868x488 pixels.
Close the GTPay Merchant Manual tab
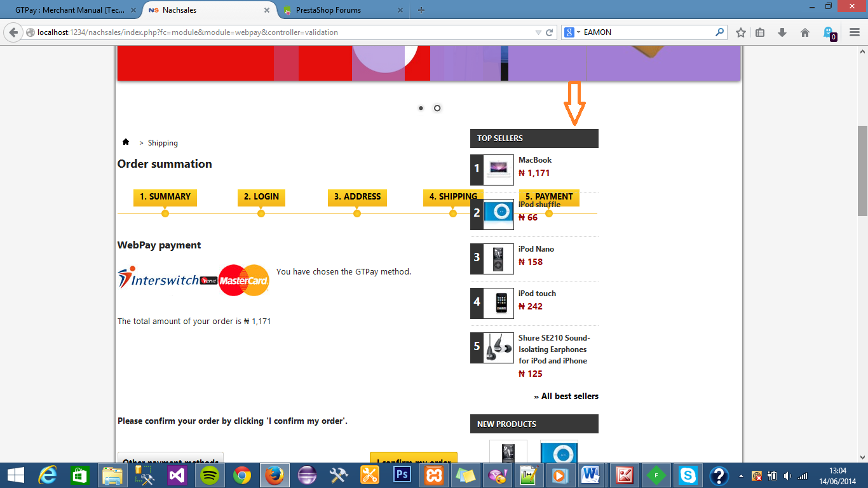coord(135,10)
